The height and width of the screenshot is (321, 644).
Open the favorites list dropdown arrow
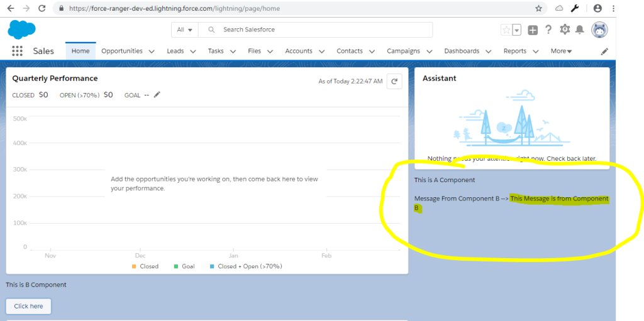point(517,30)
